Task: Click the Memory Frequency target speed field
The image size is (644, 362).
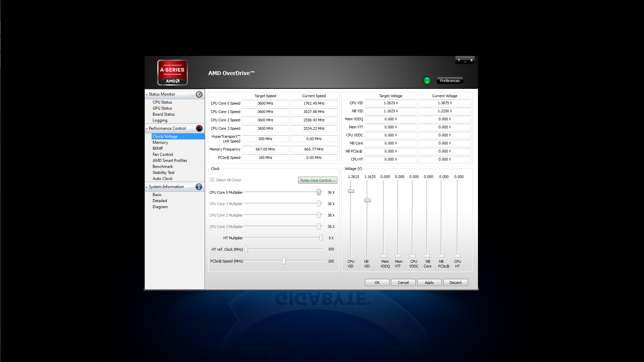Action: [x=265, y=149]
